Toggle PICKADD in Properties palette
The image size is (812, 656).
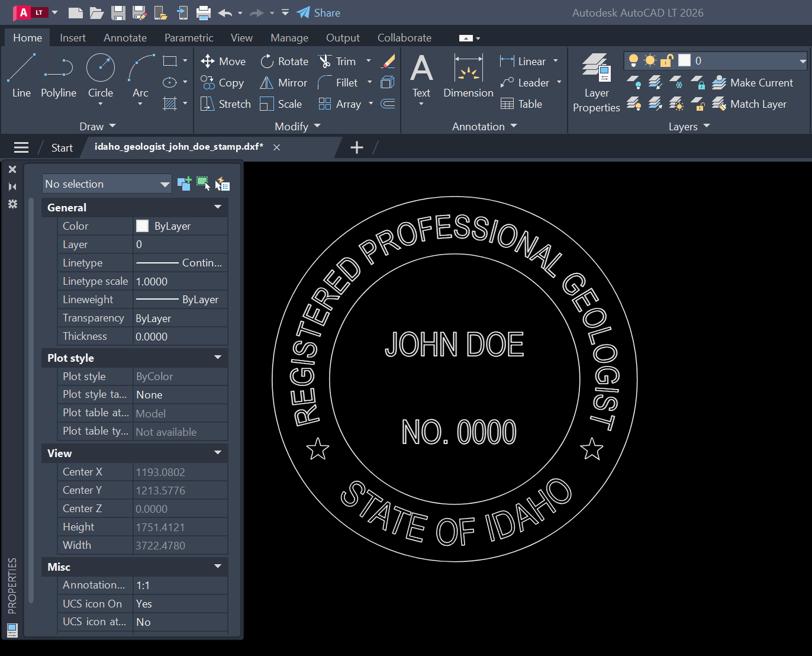click(x=184, y=184)
